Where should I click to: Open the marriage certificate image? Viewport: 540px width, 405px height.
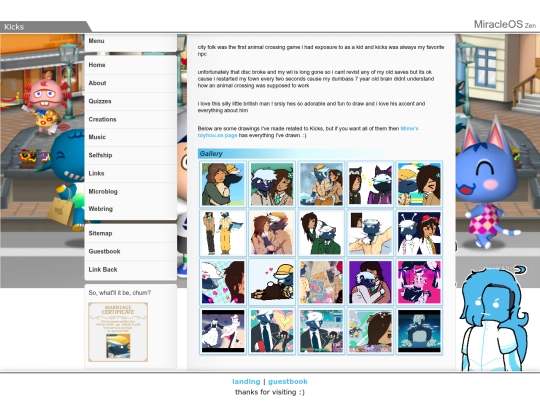[x=118, y=332]
